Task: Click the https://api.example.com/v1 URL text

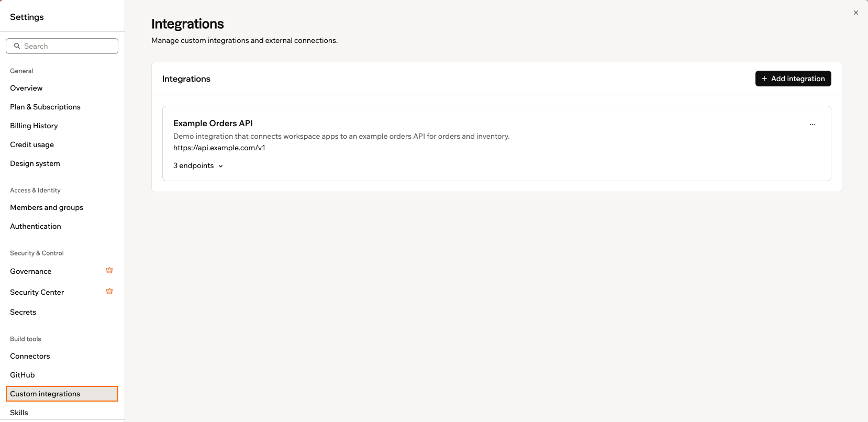Action: pyautogui.click(x=219, y=148)
